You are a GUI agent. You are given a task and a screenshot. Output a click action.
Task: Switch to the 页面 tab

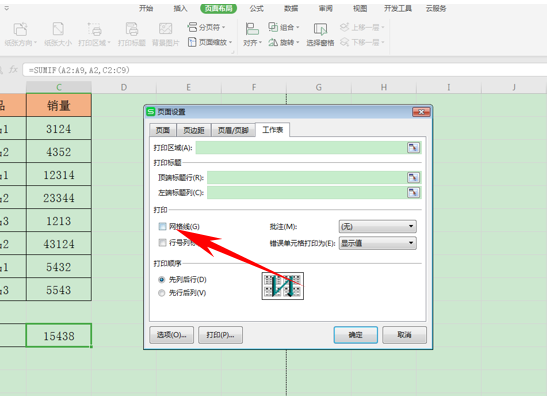[x=163, y=130]
